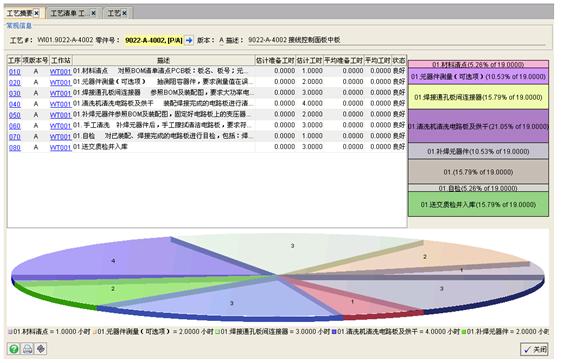Open operation link 040
The width and height of the screenshot is (566, 363).
point(15,104)
